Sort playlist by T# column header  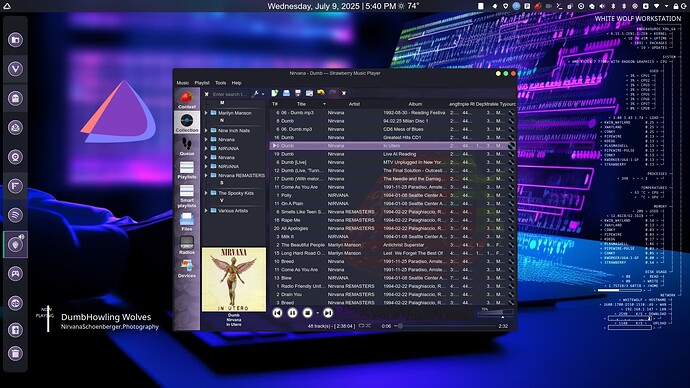tap(275, 104)
